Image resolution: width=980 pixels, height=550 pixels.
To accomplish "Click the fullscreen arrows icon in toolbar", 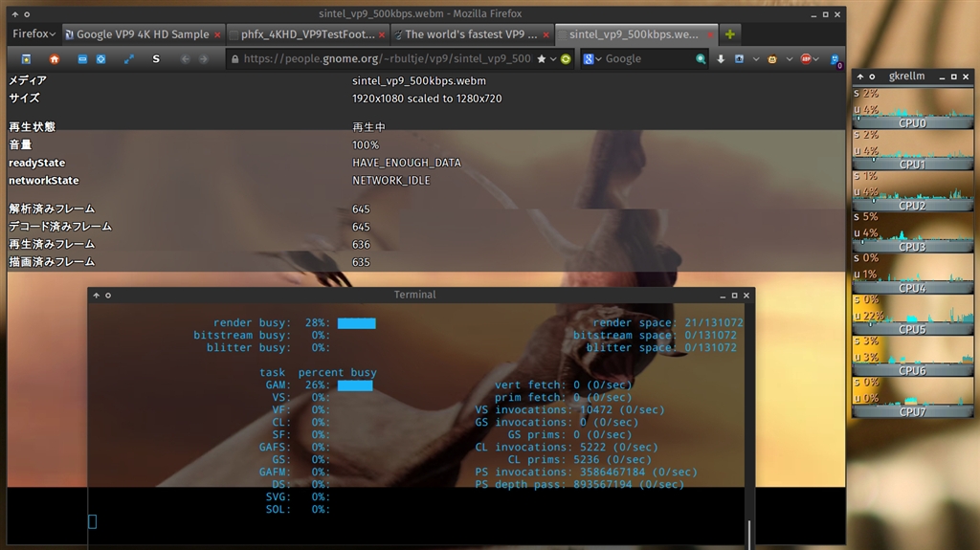I will 129,58.
